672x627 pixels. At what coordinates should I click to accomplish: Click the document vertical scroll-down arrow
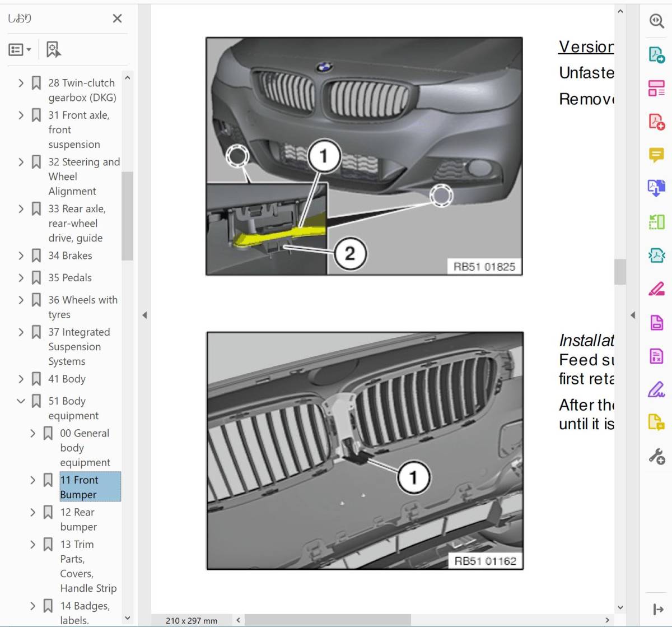click(x=620, y=607)
